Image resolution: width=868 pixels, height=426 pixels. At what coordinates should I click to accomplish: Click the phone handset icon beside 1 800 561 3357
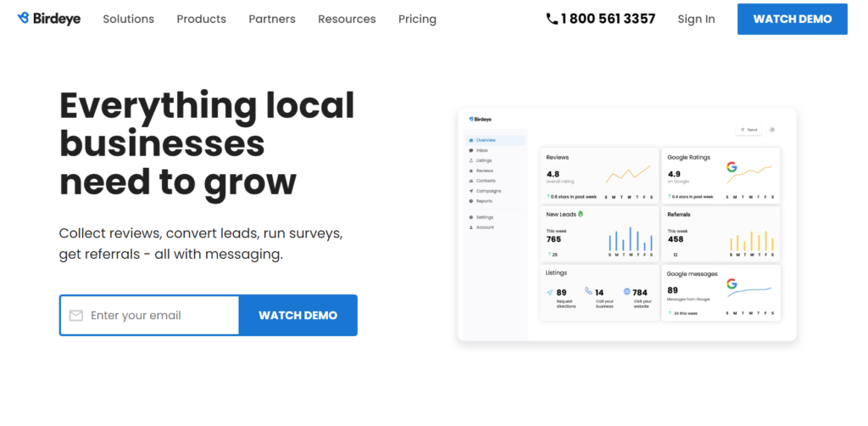(552, 19)
